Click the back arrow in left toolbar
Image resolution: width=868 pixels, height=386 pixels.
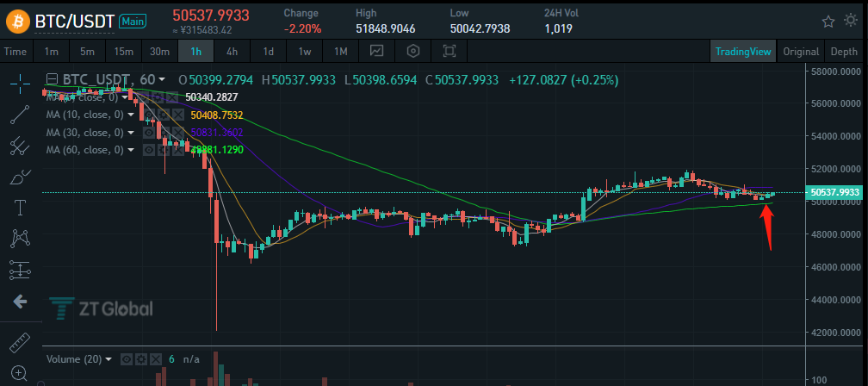tap(21, 302)
